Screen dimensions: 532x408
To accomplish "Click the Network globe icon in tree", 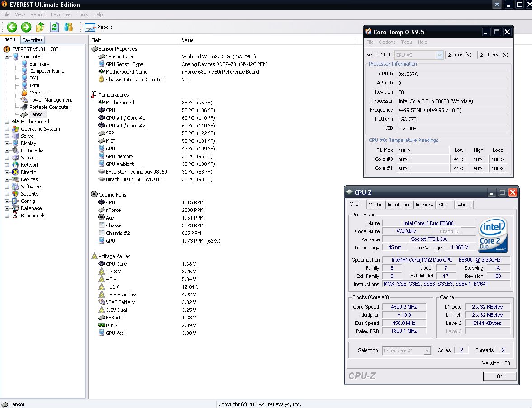I will [x=15, y=165].
